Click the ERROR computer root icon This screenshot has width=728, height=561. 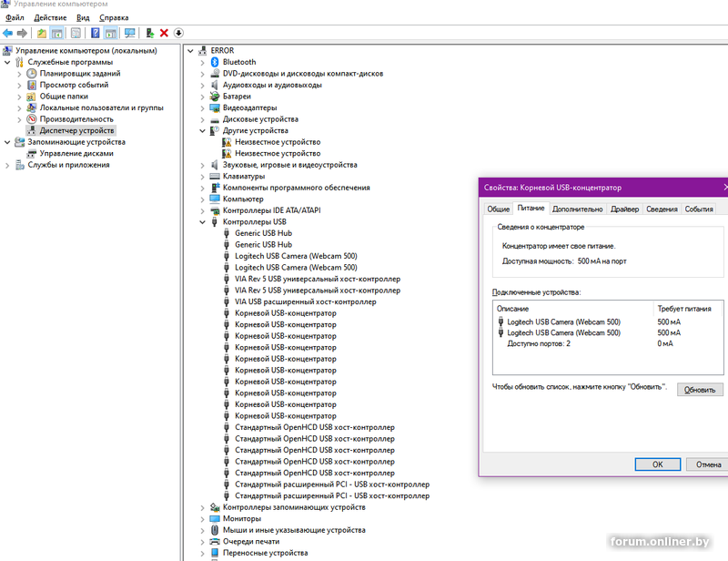point(203,51)
